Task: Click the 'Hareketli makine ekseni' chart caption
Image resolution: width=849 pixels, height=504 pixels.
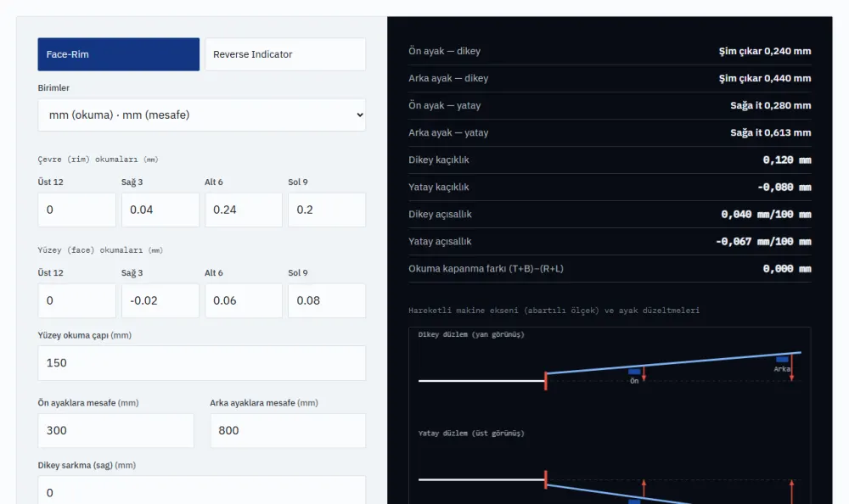Action: pos(554,311)
